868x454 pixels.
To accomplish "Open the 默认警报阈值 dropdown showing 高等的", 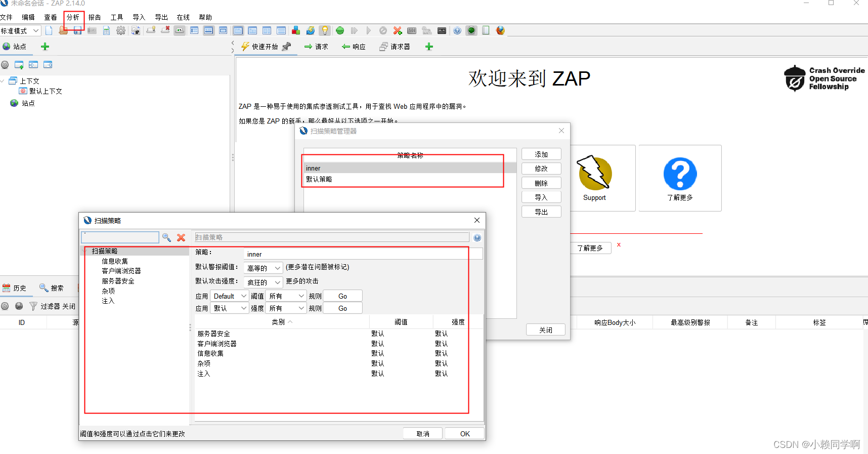I will 263,268.
